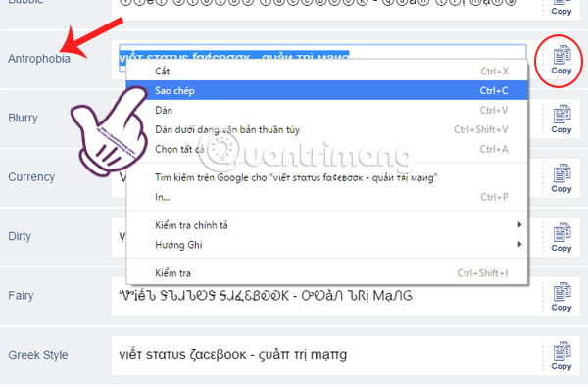The width and height of the screenshot is (588, 387).
Task: Select Sao chép in the context menu
Action: 327,90
